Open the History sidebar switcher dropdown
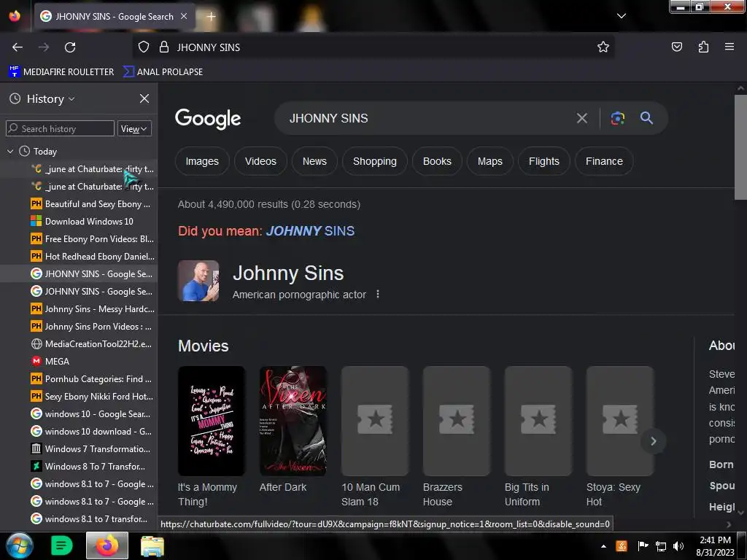747x560 pixels. 50,99
